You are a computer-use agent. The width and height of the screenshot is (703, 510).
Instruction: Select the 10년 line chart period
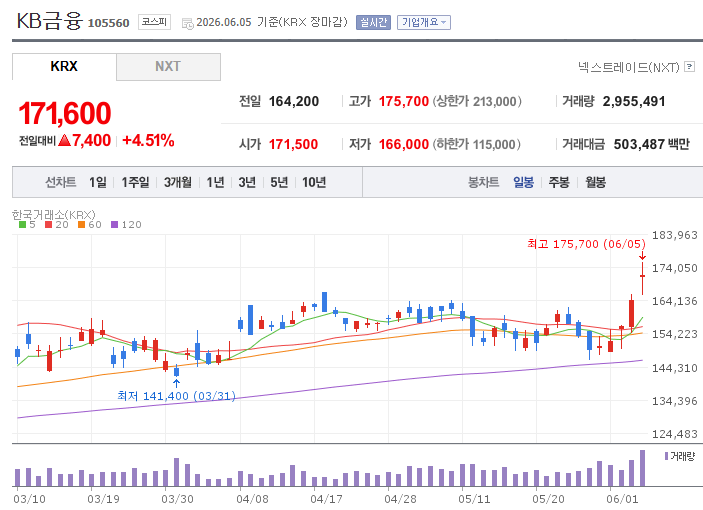point(314,182)
